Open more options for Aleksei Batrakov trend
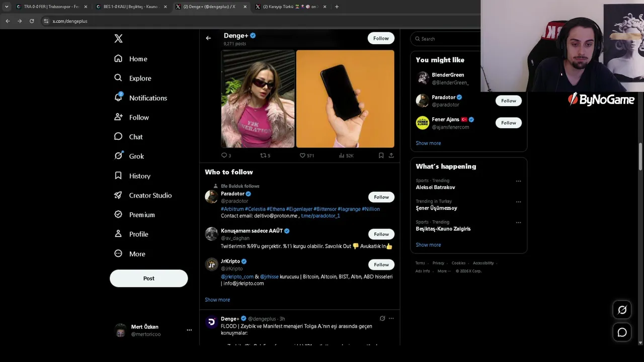The height and width of the screenshot is (362, 644). 518,181
